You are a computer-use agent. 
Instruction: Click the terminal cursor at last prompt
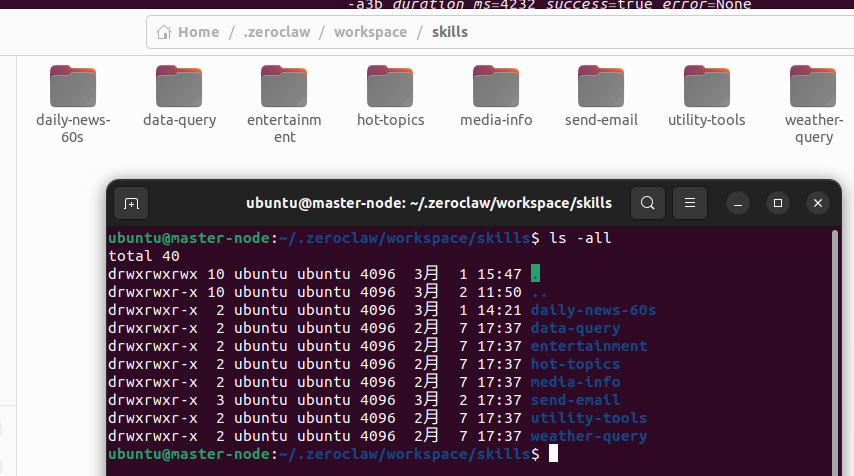coord(553,453)
